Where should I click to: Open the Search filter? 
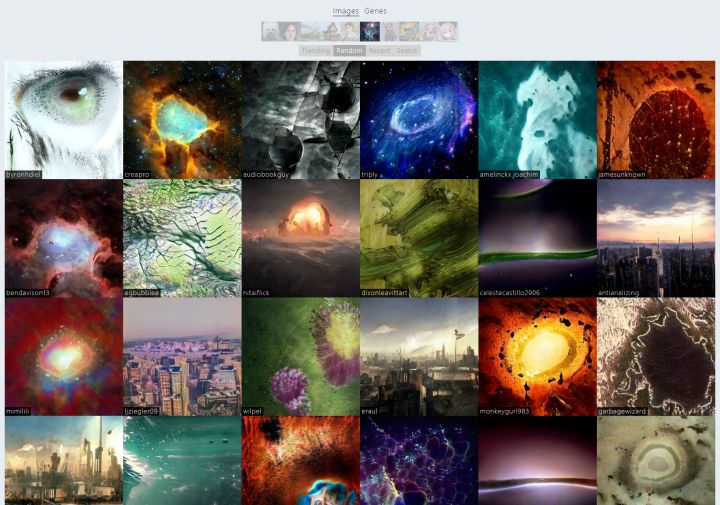[x=407, y=50]
